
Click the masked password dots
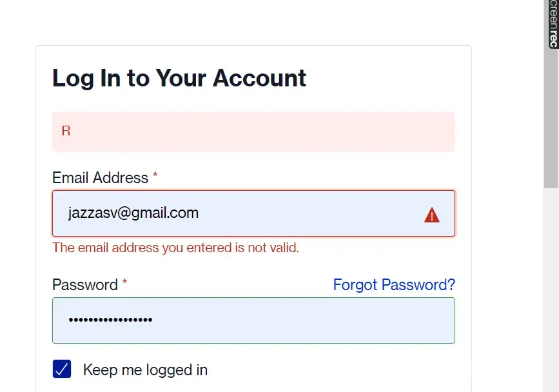[110, 320]
